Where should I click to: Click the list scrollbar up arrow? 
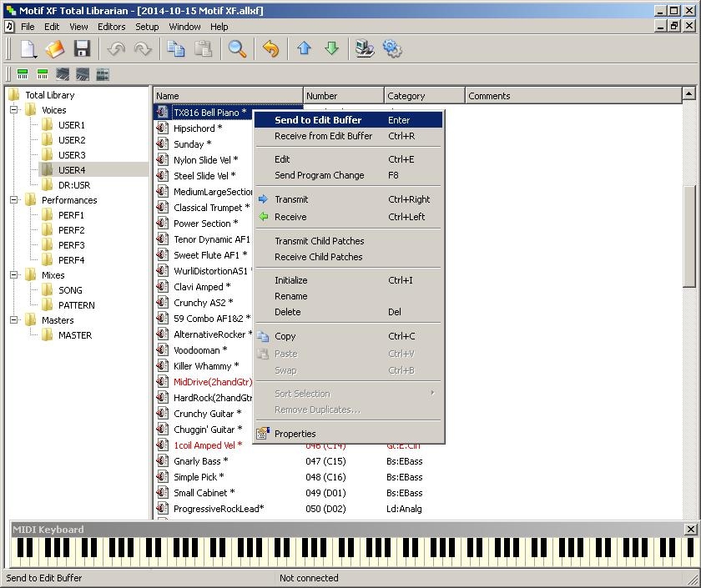click(x=689, y=93)
